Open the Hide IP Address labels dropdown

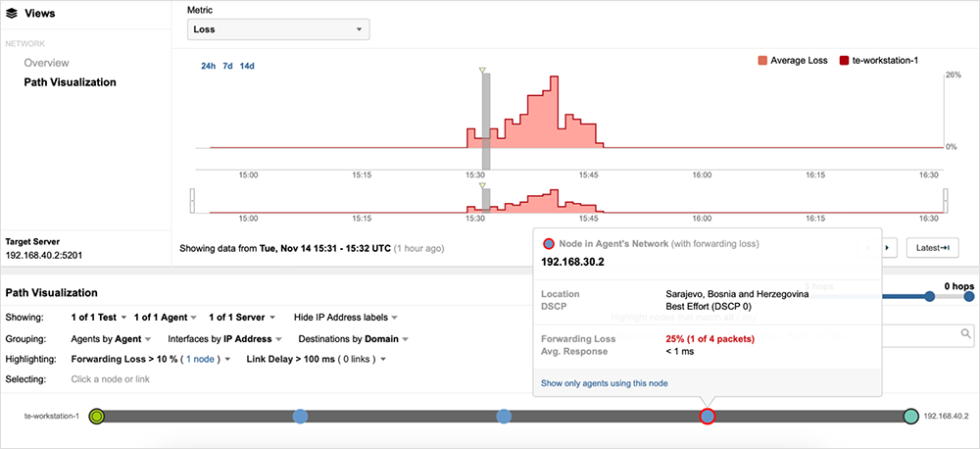click(x=346, y=318)
